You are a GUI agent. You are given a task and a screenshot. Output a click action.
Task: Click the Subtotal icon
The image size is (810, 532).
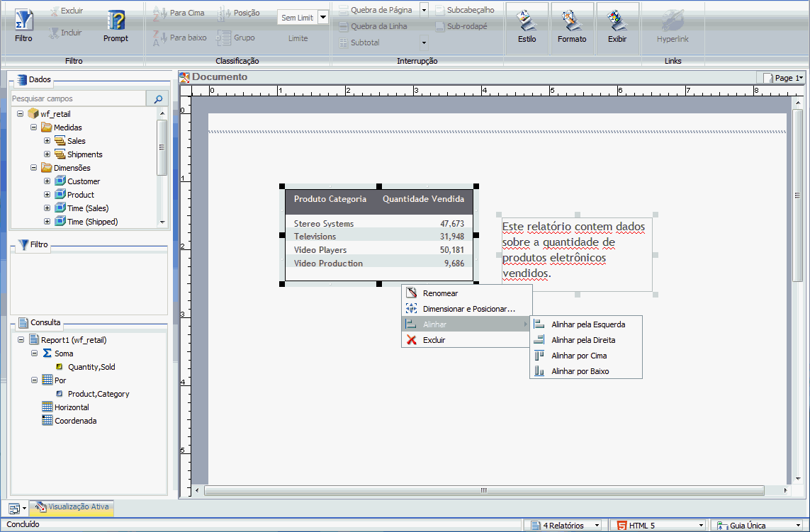343,43
